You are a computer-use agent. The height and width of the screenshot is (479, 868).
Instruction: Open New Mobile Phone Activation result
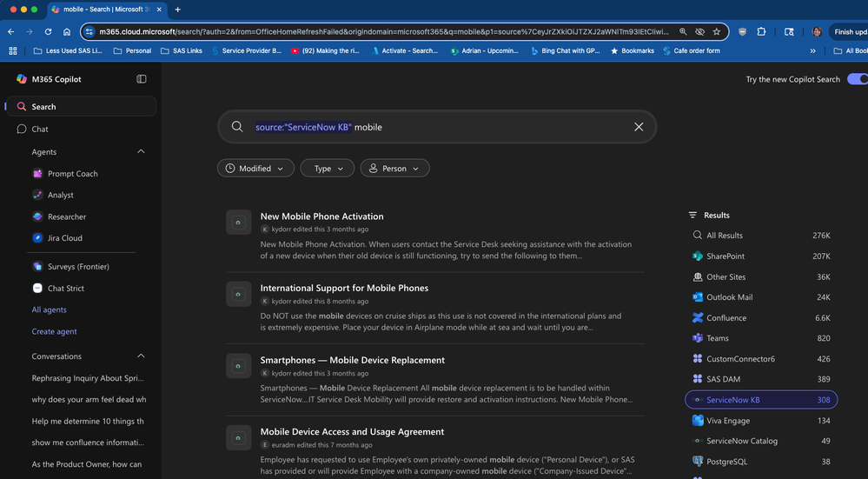321,216
